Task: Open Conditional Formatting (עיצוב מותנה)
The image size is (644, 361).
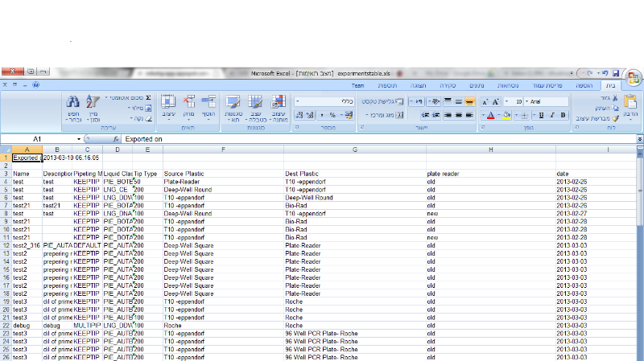Action: pos(278,109)
